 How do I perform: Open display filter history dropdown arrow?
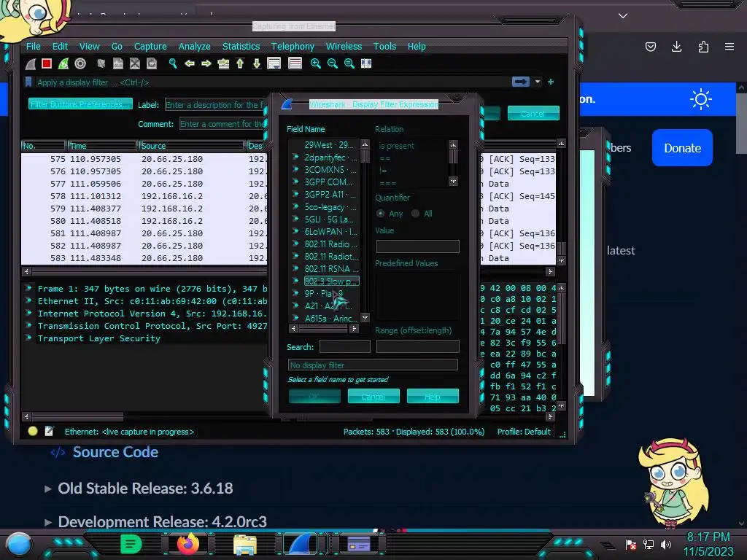(538, 82)
